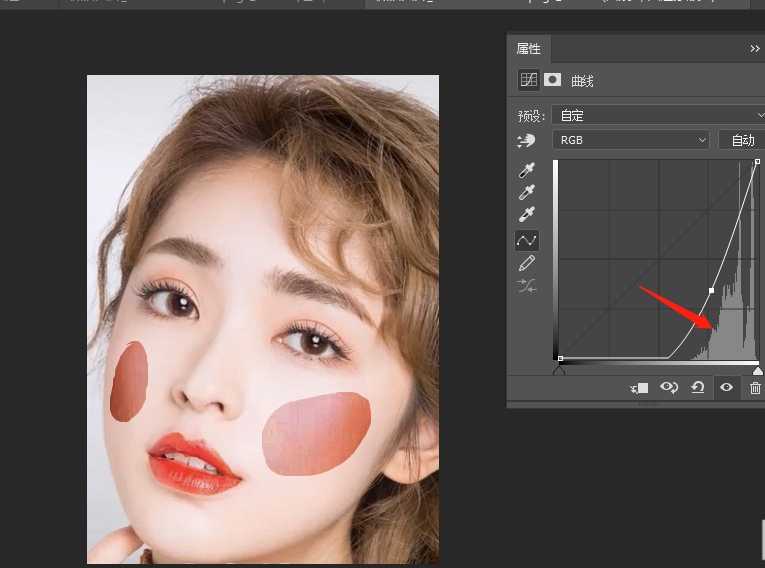Open the 预设 preset dropdown
765x568 pixels.
coord(660,115)
